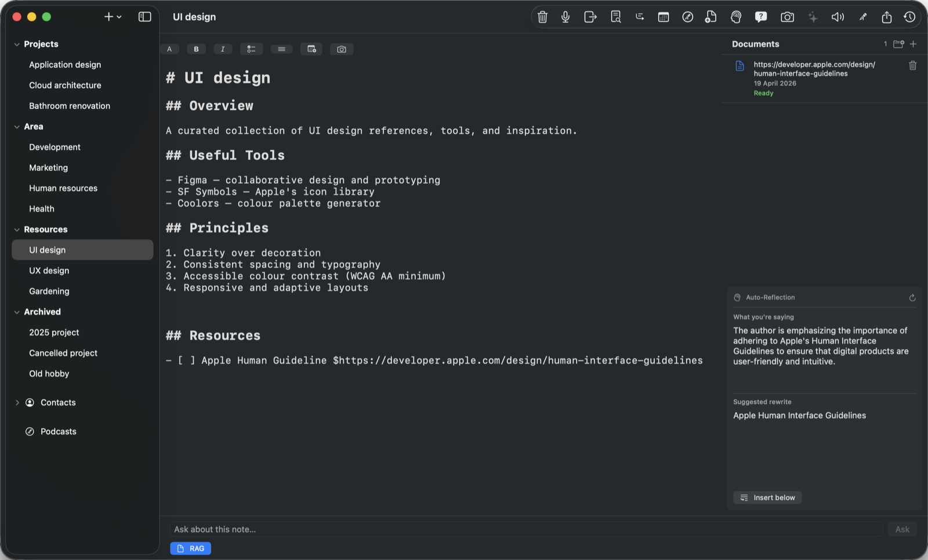Open the plus new-note dropdown

tap(113, 17)
